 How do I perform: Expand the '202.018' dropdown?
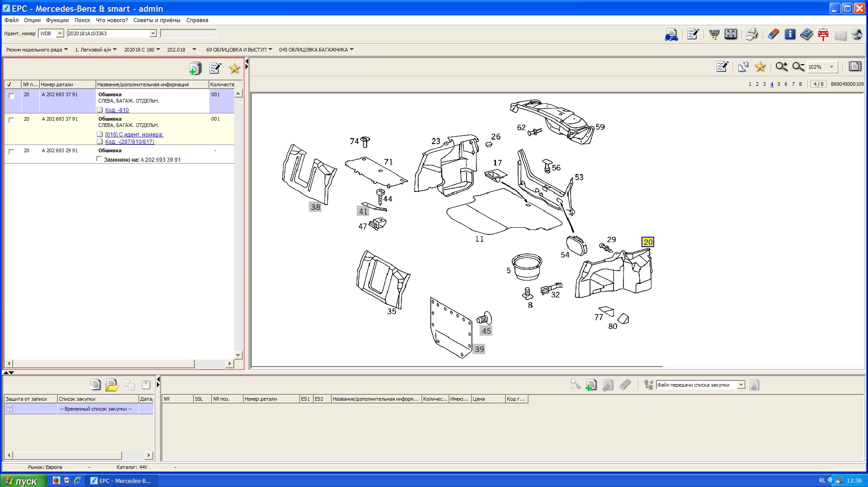tap(194, 50)
